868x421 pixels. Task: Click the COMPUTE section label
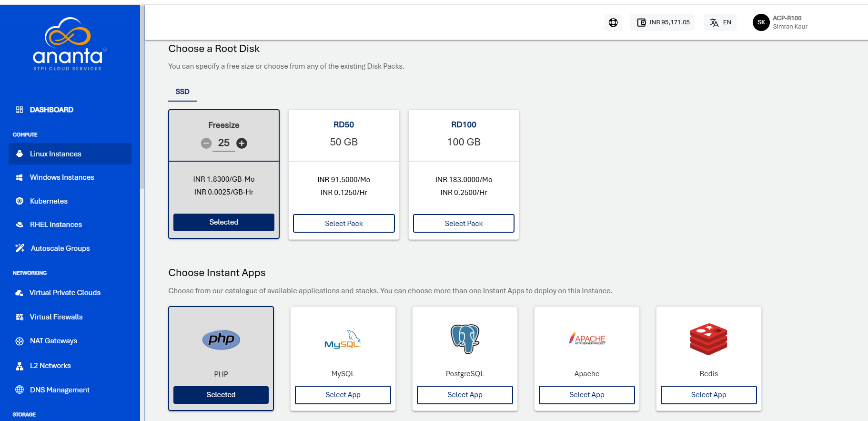[25, 135]
